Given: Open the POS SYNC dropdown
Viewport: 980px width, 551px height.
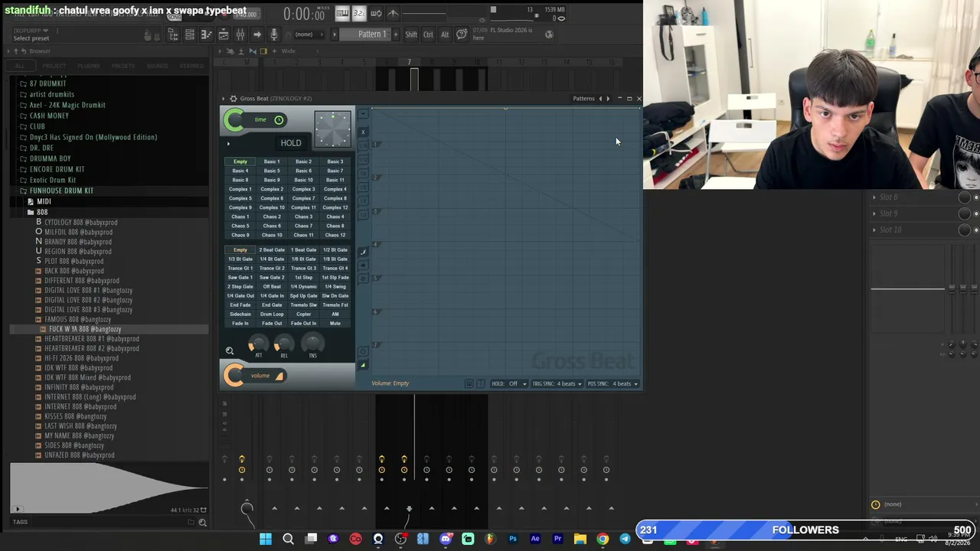Looking at the screenshot, I should (612, 384).
